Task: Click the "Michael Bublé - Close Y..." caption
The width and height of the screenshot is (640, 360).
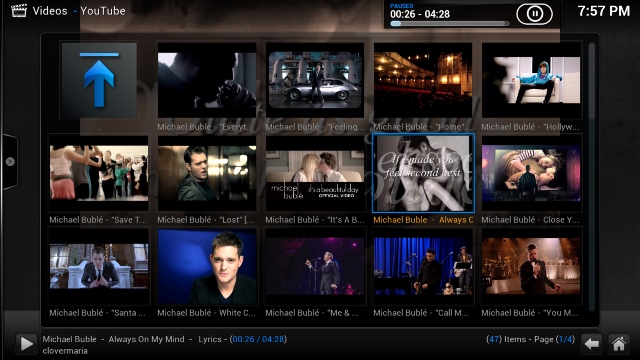Action: (x=530, y=220)
